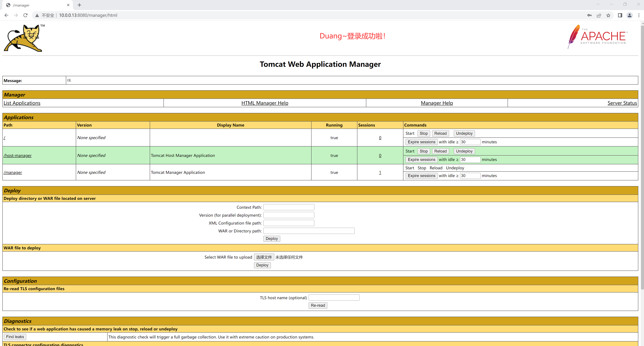Click the choose WAR file button
644x346 pixels.
pos(264,257)
